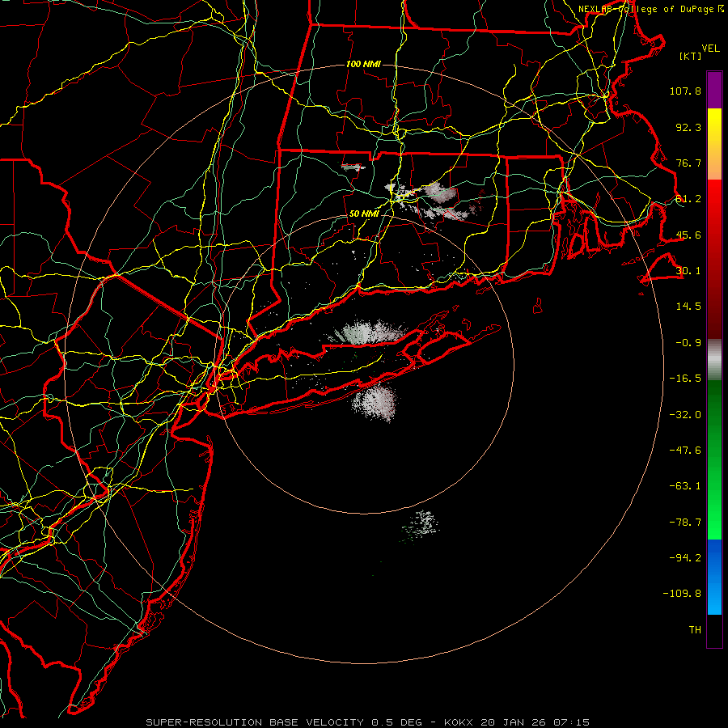This screenshot has width=728, height=728.
Task: Click the offshore echo near the 100 NMI ring
Action: 421,525
